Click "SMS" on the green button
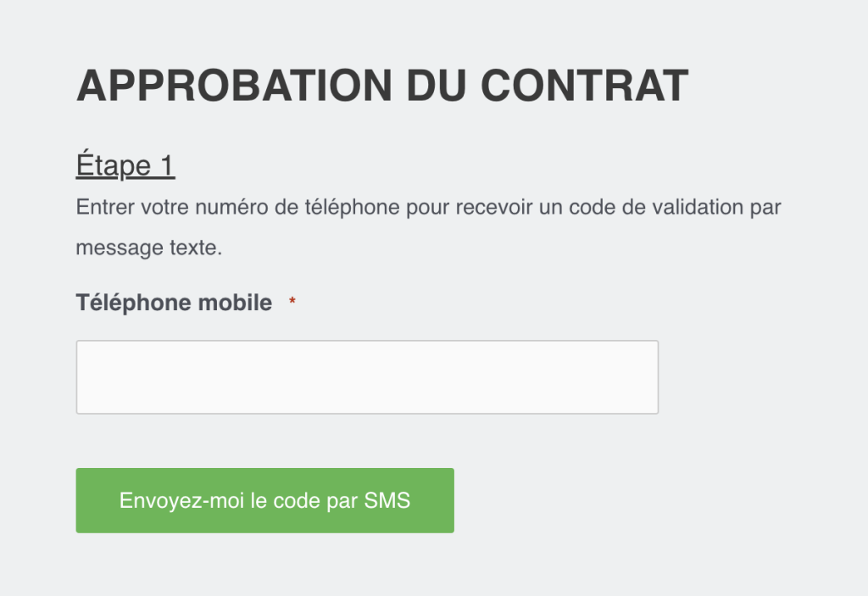This screenshot has height=596, width=868. tap(387, 500)
